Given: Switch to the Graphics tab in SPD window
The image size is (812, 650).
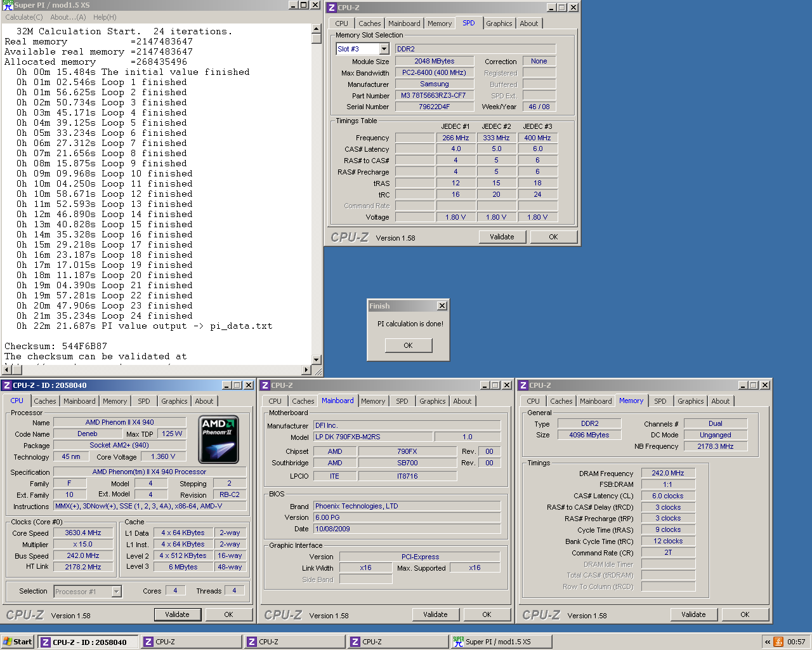Looking at the screenshot, I should [499, 23].
